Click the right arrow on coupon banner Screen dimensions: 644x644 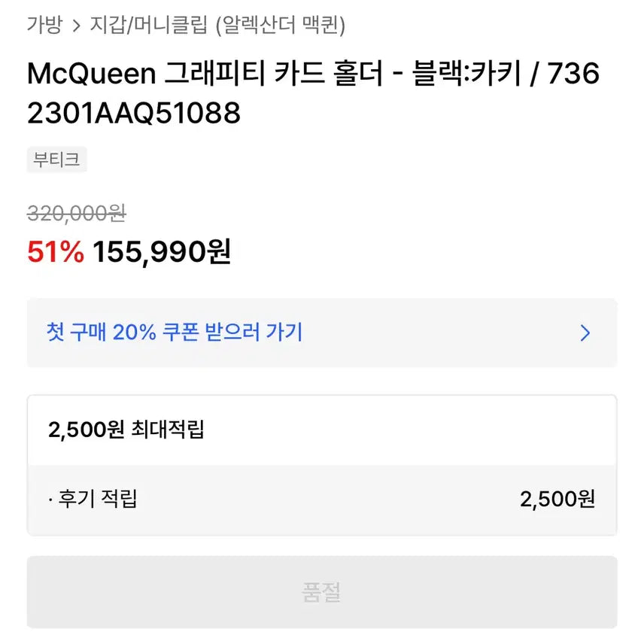coord(585,333)
